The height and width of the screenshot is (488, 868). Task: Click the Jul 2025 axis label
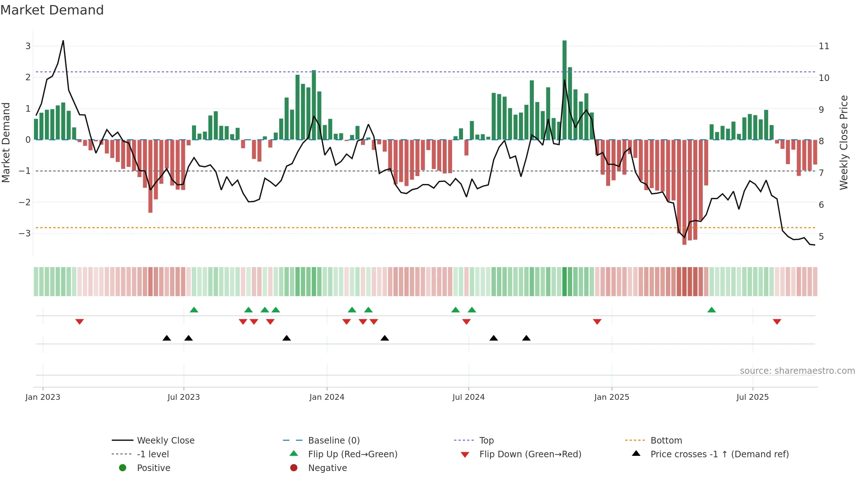753,397
